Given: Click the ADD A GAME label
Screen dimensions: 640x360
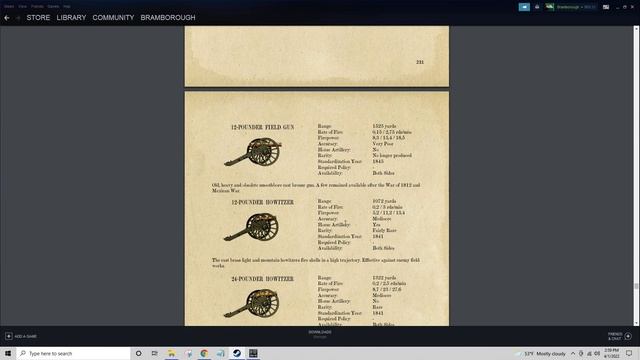Looking at the screenshot, I should 26,336.
